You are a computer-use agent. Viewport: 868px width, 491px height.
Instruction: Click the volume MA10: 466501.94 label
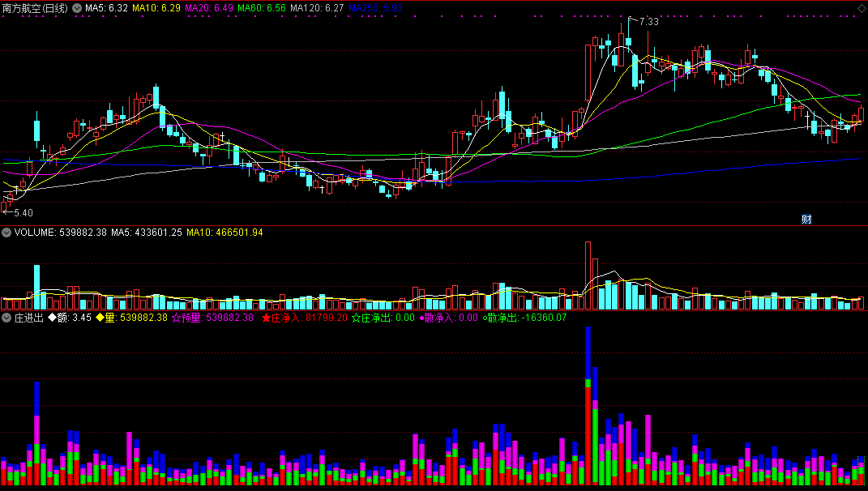[x=224, y=233]
